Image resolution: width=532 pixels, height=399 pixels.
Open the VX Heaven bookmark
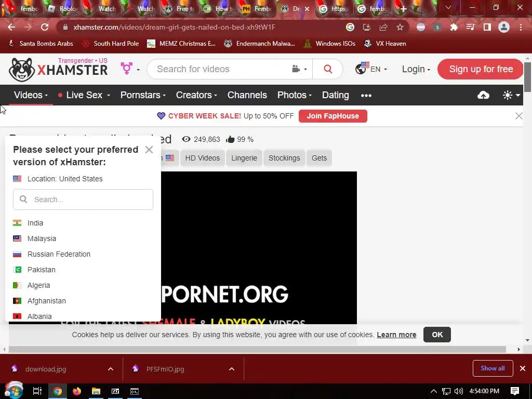pos(385,44)
